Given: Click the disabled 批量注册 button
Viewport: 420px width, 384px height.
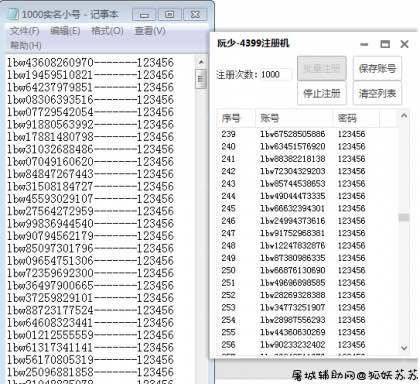Looking at the screenshot, I should pyautogui.click(x=322, y=68).
